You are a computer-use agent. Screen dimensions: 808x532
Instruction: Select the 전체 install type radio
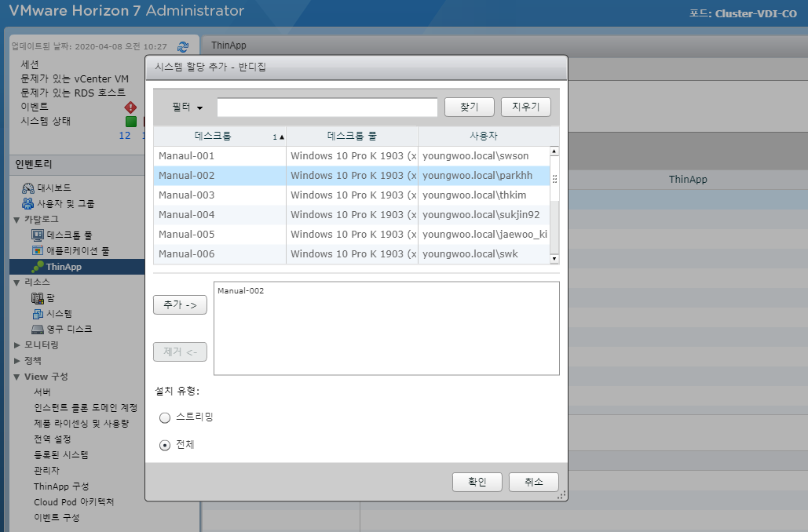pos(165,445)
